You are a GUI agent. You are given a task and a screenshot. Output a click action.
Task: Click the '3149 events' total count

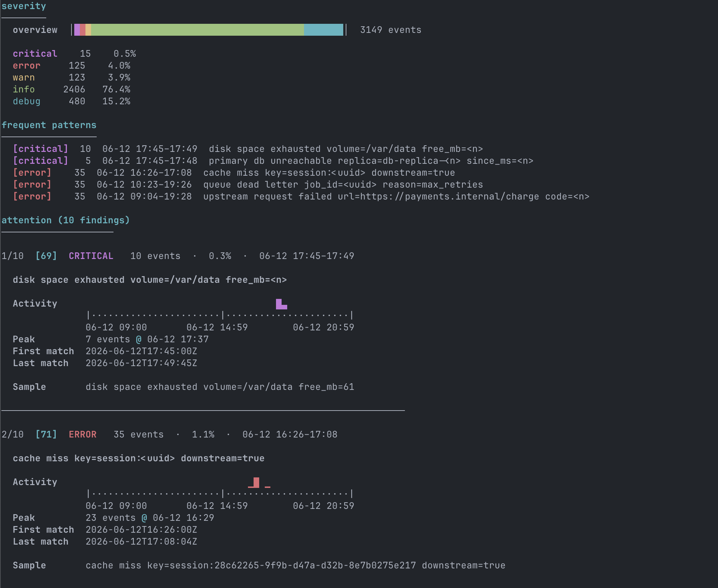tap(391, 30)
